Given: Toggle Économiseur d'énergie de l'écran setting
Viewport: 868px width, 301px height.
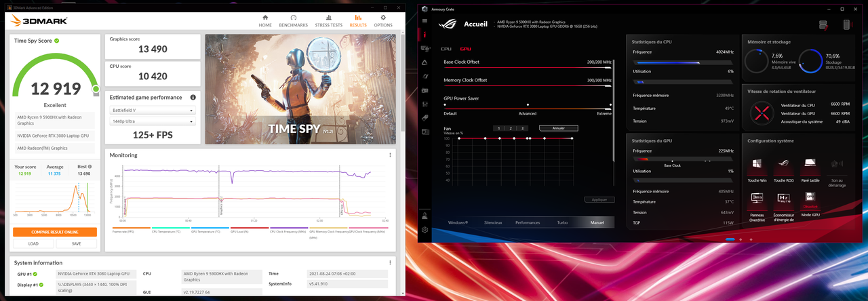Looking at the screenshot, I should point(784,207).
